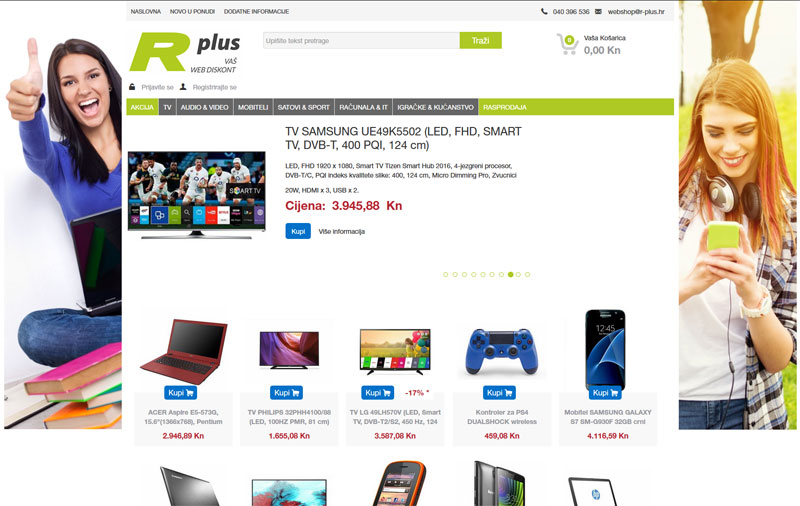Click the user icon beside Registrirajte se
This screenshot has width=800, height=506.
click(x=183, y=87)
